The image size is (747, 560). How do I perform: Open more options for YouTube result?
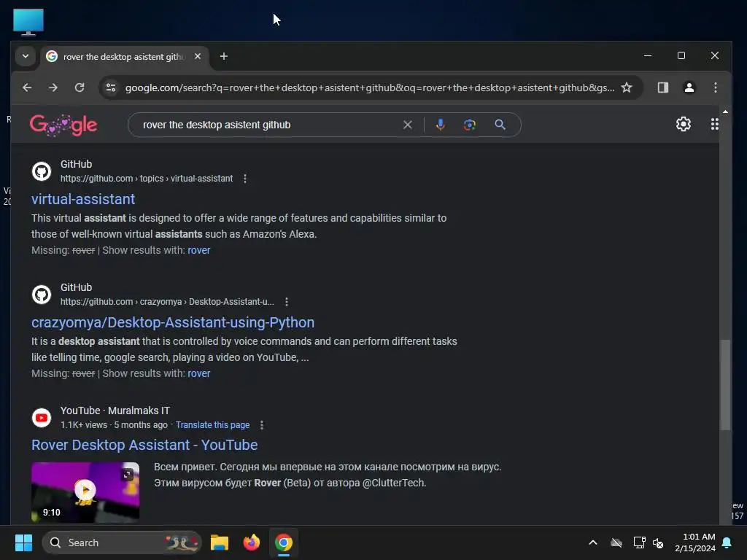click(262, 425)
